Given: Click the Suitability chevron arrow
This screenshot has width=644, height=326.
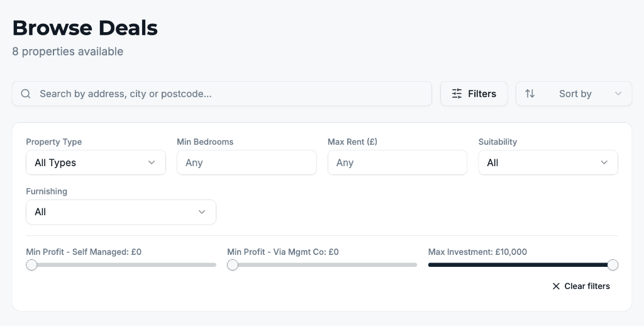Looking at the screenshot, I should [604, 162].
